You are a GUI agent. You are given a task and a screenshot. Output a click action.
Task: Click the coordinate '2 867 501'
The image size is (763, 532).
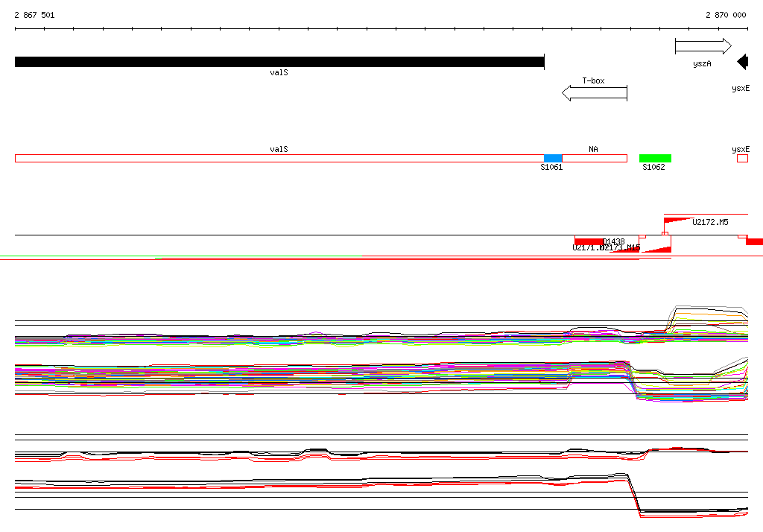[34, 15]
